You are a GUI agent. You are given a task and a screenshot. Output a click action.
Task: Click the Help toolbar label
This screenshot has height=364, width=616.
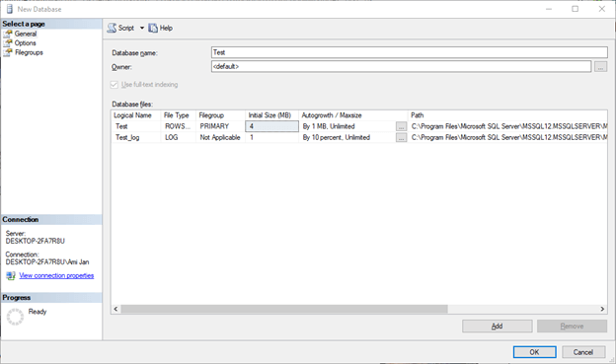coord(166,28)
